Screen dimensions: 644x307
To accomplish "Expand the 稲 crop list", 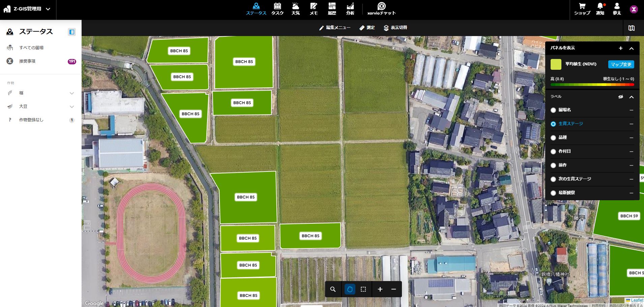I will (x=71, y=93).
